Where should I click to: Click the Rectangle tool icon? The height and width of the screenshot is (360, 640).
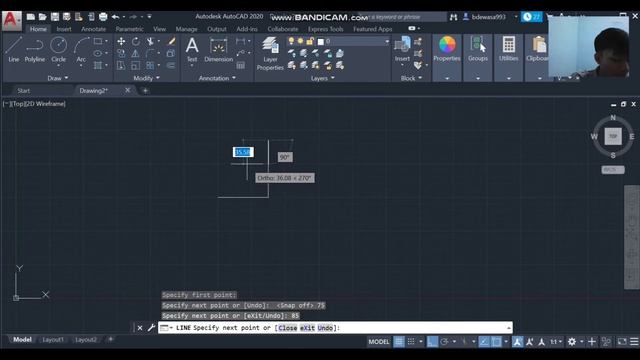click(x=98, y=41)
